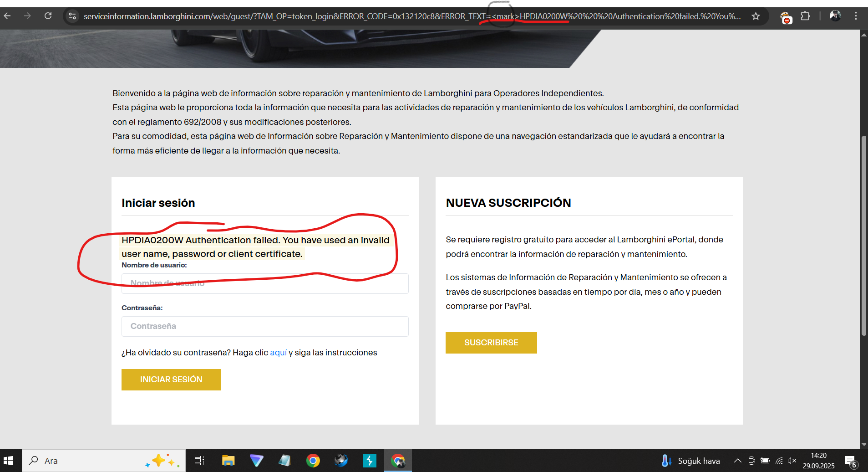
Task: Click the page vertical scrollbar thumb
Action: tap(863, 236)
